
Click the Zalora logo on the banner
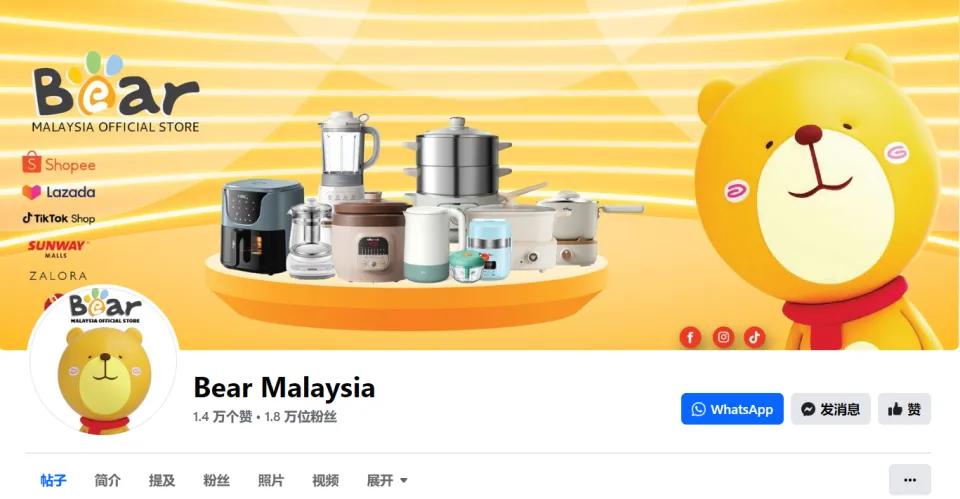pyautogui.click(x=58, y=276)
